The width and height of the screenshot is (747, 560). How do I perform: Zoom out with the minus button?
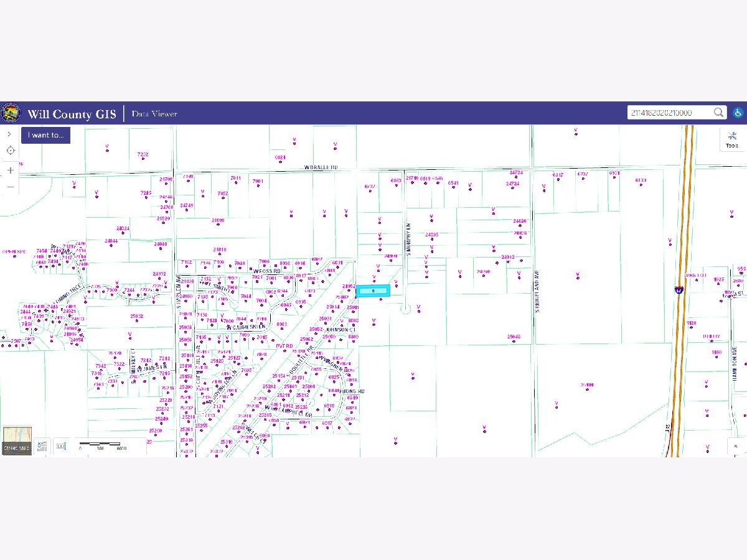11,187
